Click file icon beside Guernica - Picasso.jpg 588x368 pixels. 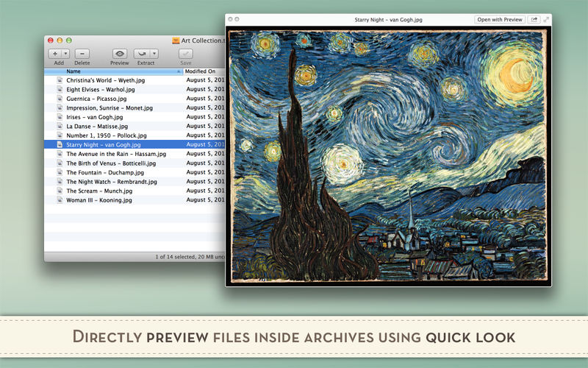tap(60, 99)
